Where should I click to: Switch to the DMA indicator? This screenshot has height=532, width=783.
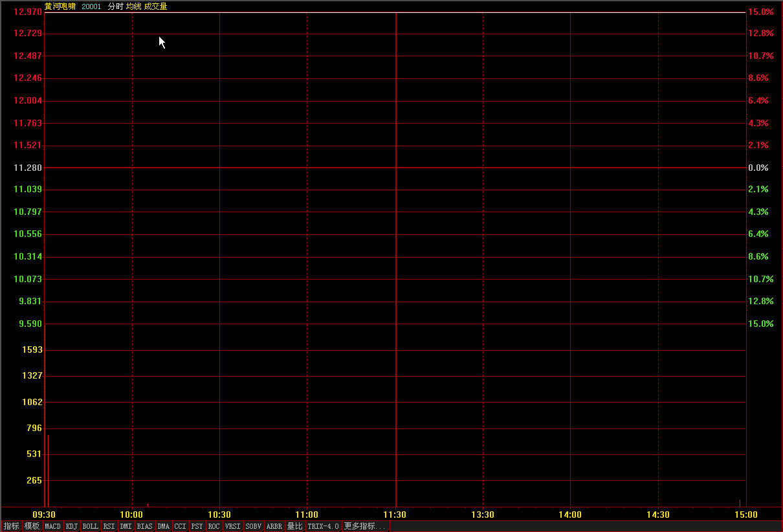click(x=163, y=526)
